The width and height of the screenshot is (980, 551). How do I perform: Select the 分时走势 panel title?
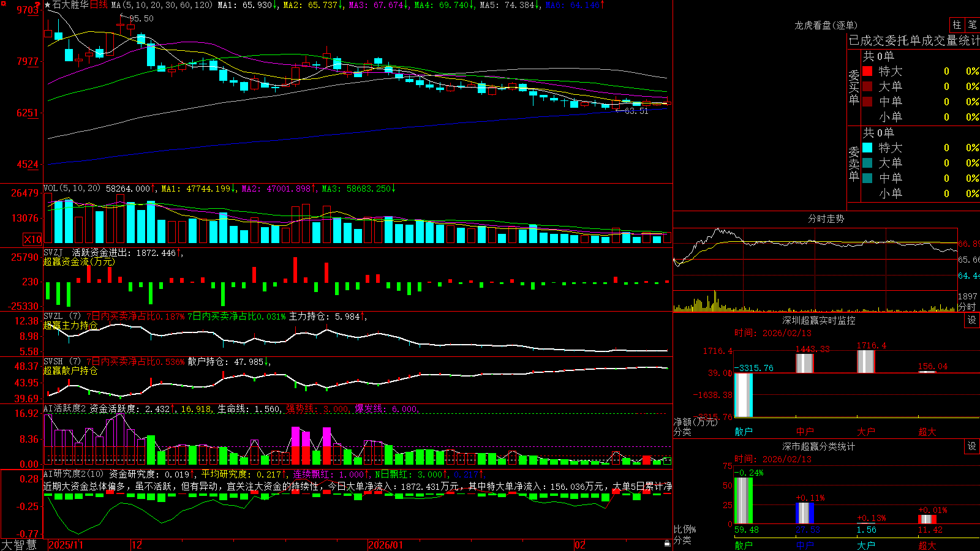(826, 219)
